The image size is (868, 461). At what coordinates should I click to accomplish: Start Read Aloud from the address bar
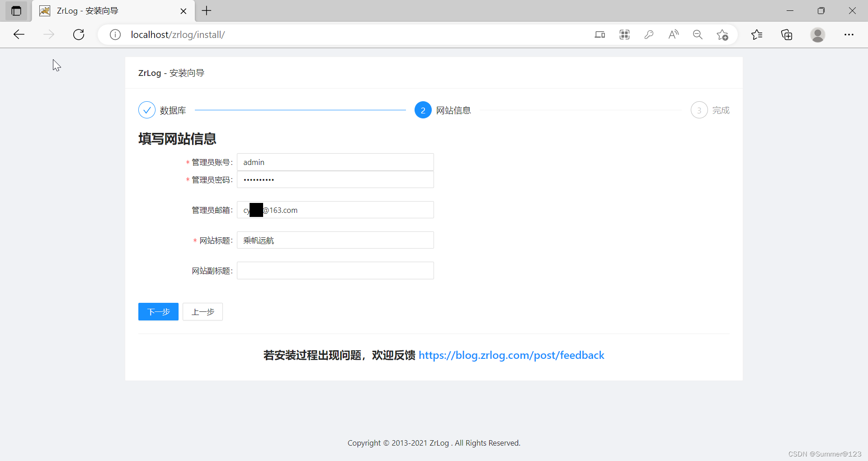point(673,34)
